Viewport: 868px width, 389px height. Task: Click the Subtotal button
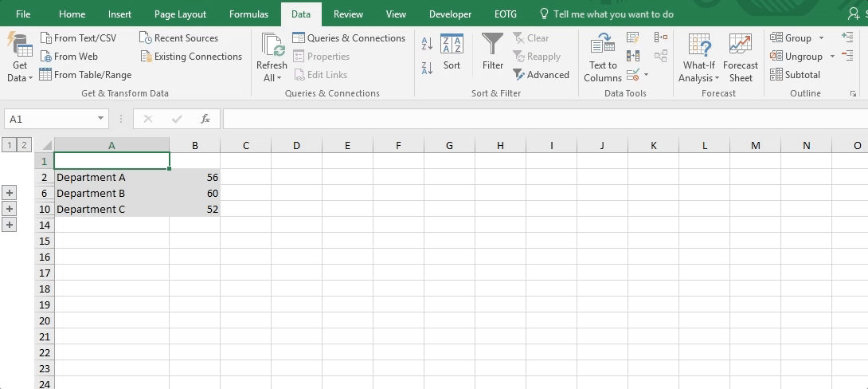tap(795, 75)
